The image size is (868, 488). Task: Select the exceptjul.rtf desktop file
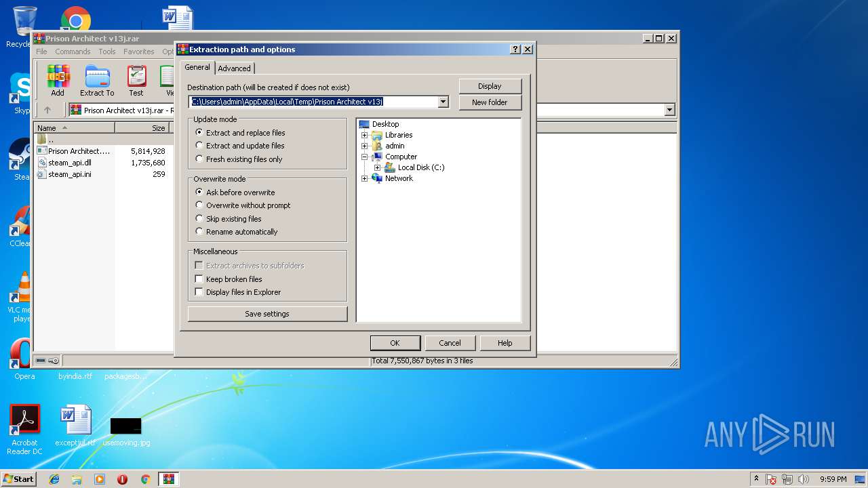[x=75, y=426]
